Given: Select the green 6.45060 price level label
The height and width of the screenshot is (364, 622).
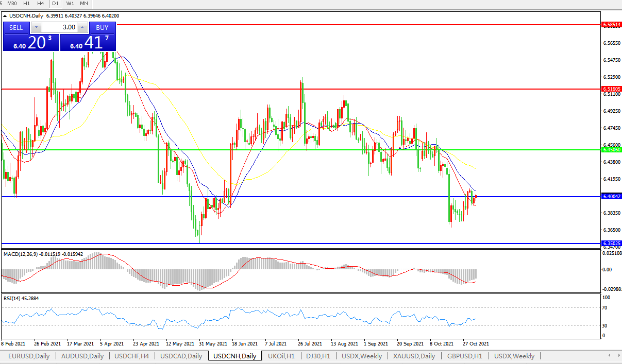Looking at the screenshot, I should coord(612,150).
